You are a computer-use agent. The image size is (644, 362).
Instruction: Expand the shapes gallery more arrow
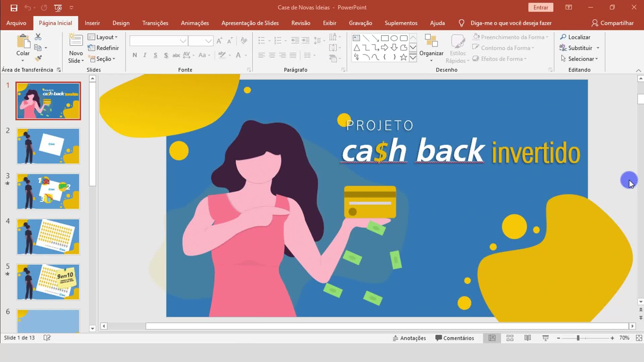413,57
